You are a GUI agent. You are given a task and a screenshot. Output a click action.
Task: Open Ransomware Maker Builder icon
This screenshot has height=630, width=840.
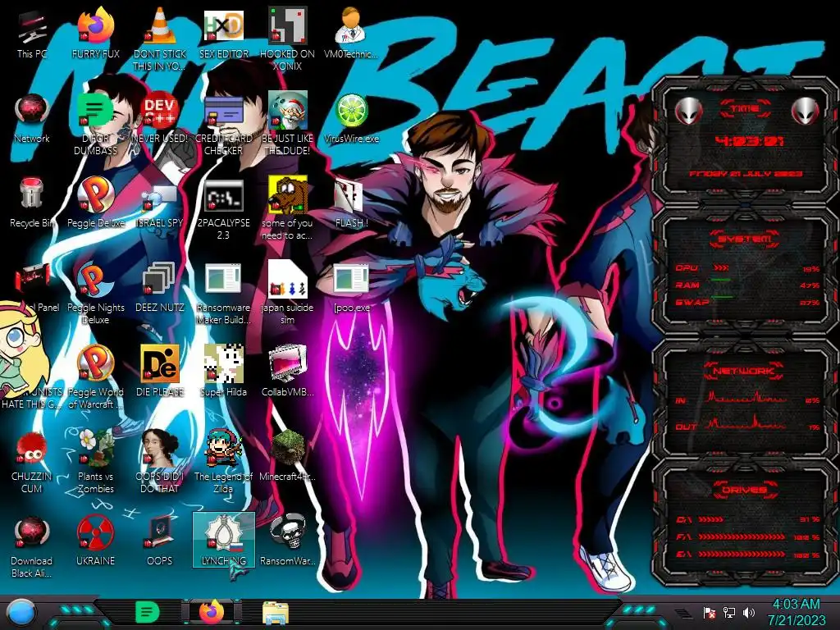click(223, 293)
